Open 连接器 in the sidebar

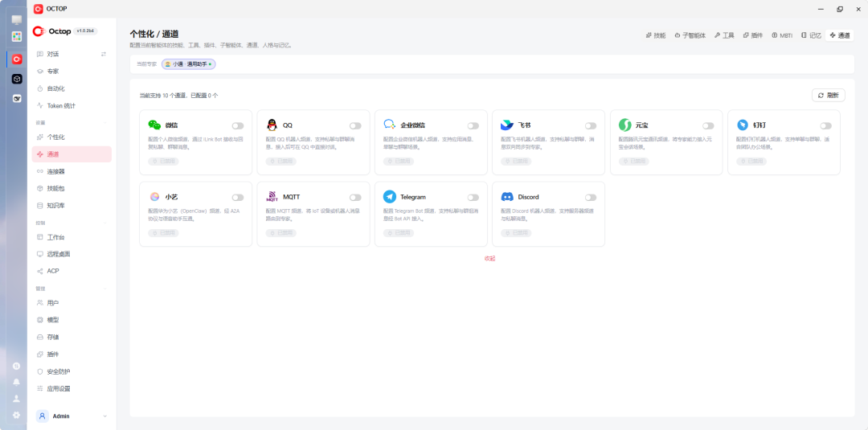point(72,171)
